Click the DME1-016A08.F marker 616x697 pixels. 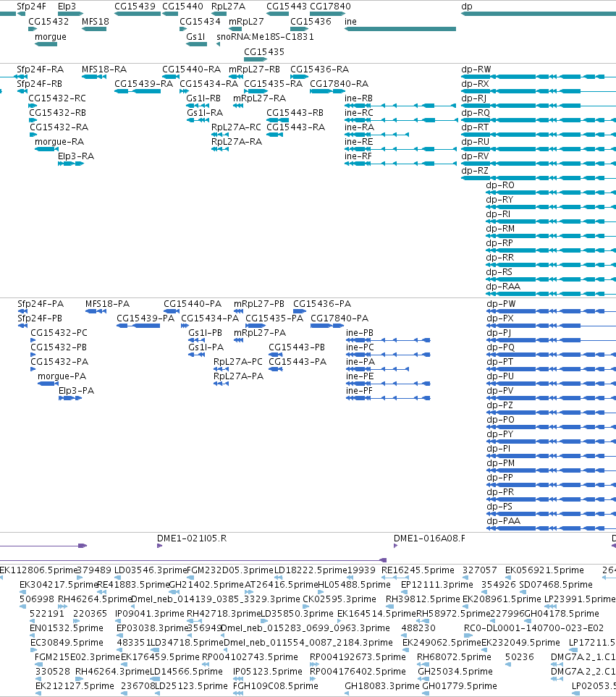point(395,546)
